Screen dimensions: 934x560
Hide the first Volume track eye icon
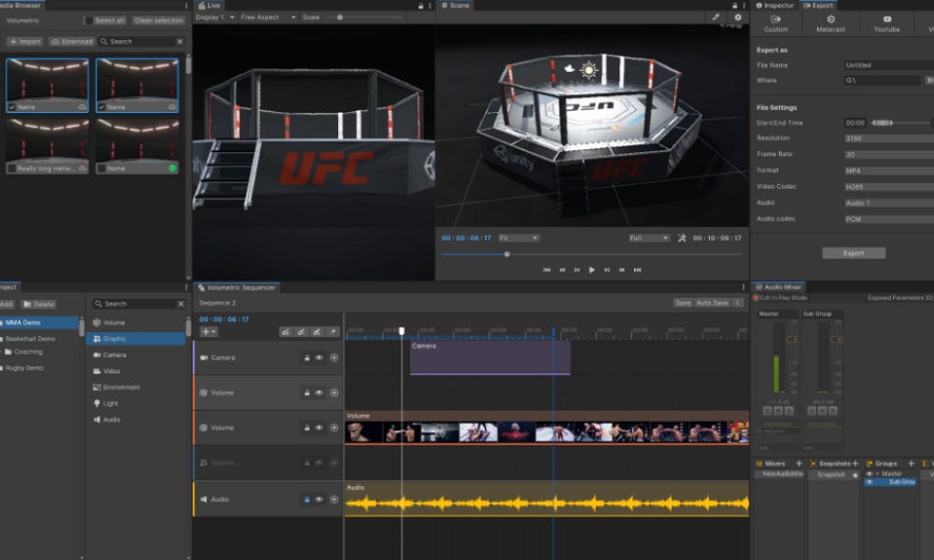[319, 393]
